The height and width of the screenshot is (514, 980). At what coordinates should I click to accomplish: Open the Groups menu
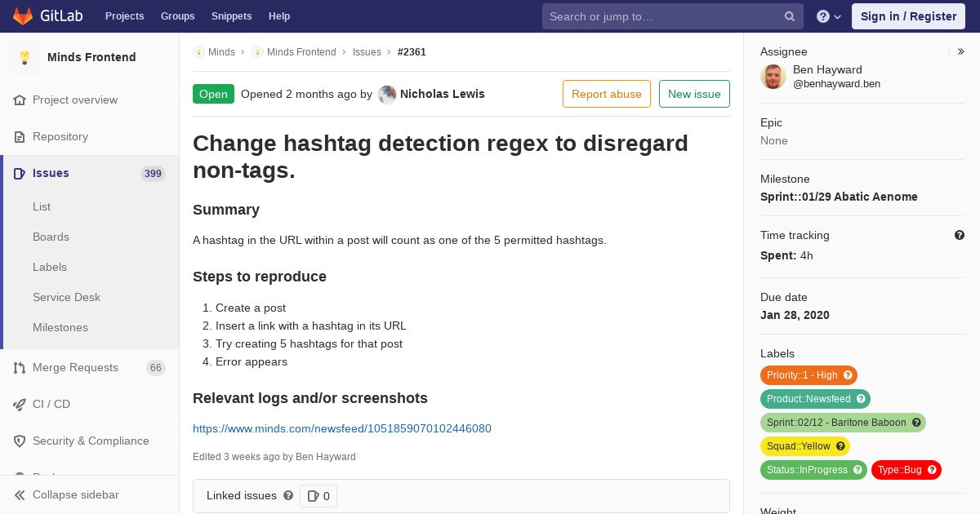pos(178,16)
